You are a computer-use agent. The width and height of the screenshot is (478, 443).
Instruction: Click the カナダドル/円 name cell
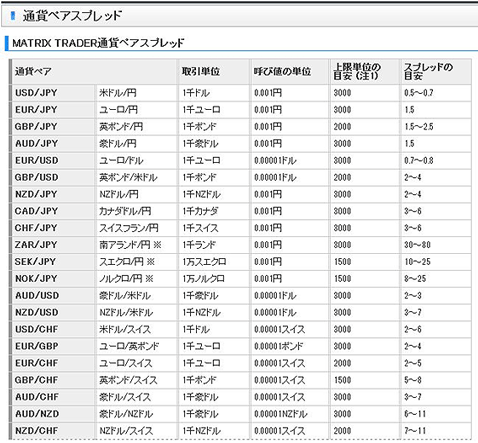click(137, 211)
